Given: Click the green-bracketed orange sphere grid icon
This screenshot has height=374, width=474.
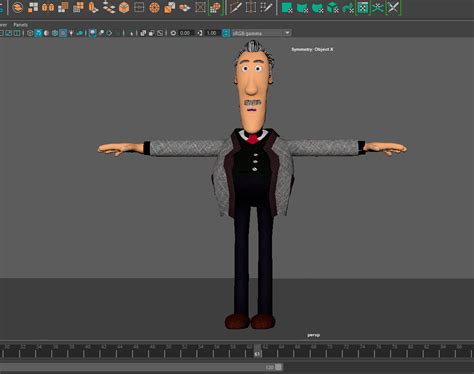Looking at the screenshot, I should coord(215,7).
